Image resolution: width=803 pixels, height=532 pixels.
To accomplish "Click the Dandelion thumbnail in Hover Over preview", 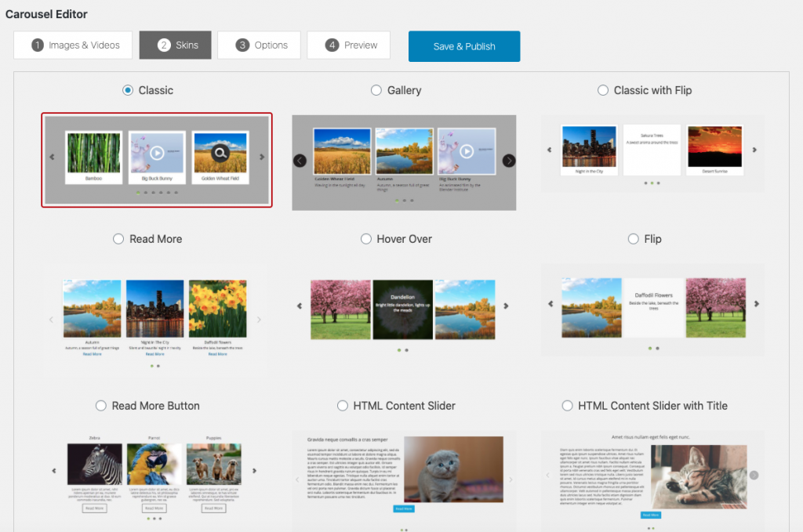I will click(x=402, y=309).
